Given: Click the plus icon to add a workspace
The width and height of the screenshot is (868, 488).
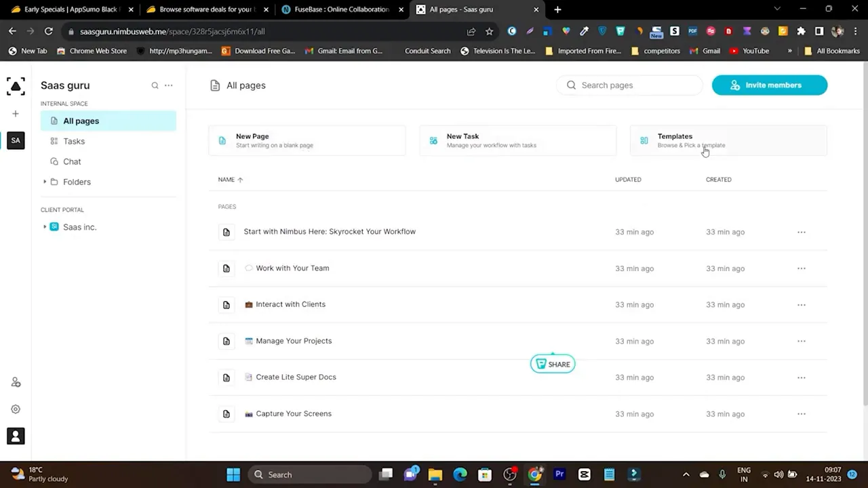Looking at the screenshot, I should point(16,114).
